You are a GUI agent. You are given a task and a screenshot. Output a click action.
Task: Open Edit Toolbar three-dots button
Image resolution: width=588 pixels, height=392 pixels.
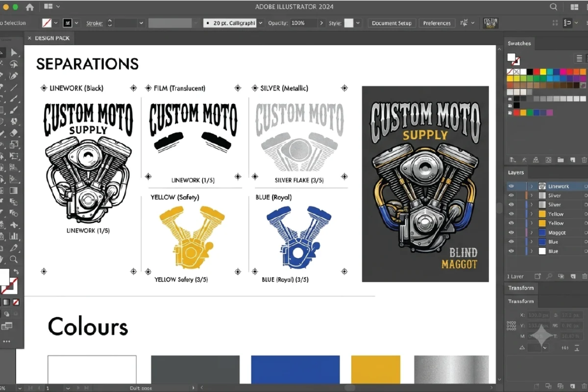coord(6,341)
